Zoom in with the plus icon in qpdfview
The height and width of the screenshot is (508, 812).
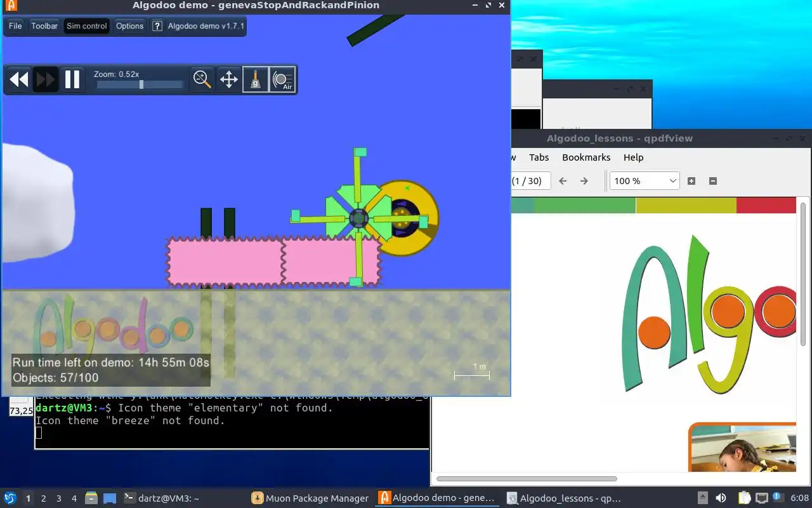coord(691,181)
